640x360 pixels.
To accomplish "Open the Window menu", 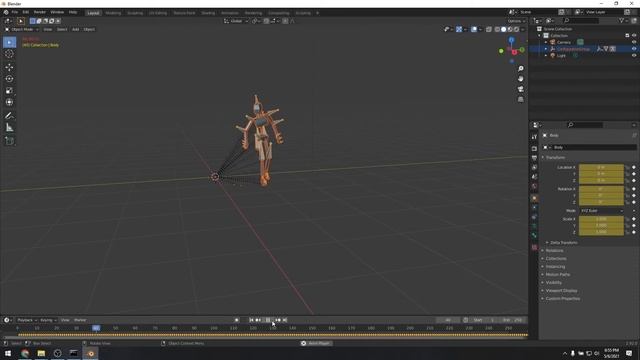I will (57, 12).
